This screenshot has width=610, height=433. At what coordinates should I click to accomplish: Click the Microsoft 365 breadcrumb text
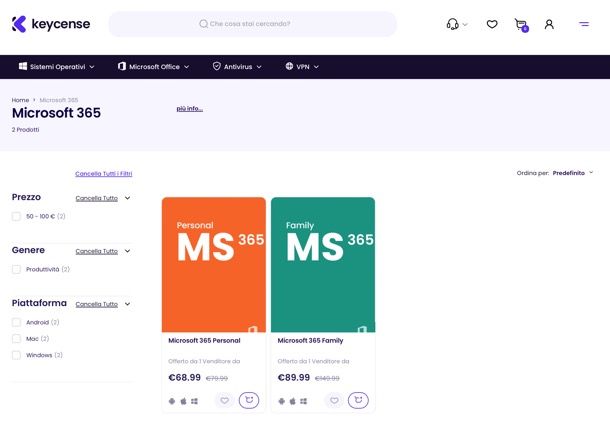59,100
